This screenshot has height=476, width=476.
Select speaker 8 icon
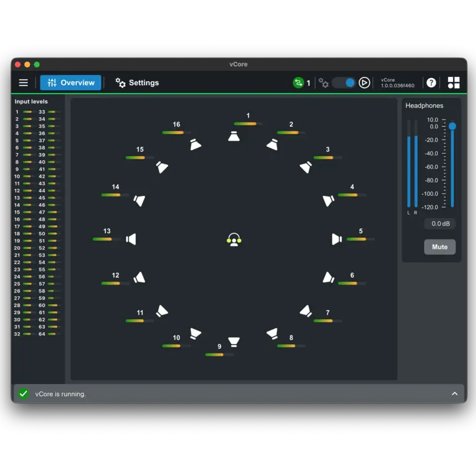pos(272,333)
